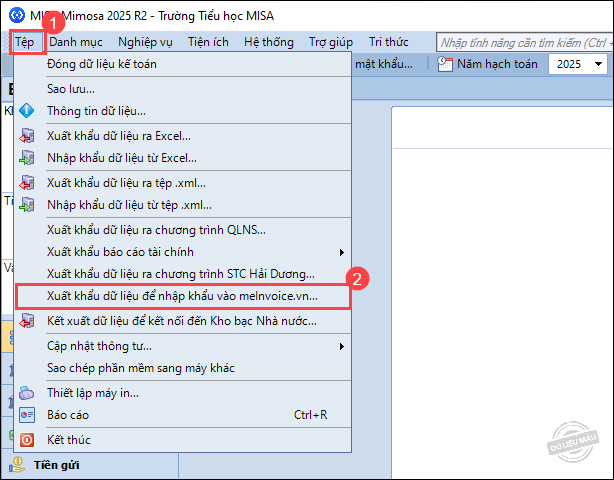
Task: Click the blue info icon for Thông tin dữ liệu
Action: pos(27,111)
